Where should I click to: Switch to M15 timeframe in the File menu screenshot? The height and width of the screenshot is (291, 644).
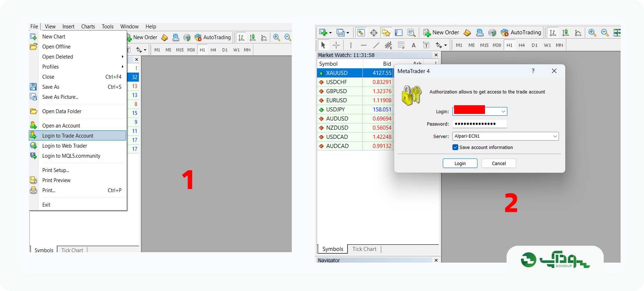tap(180, 50)
